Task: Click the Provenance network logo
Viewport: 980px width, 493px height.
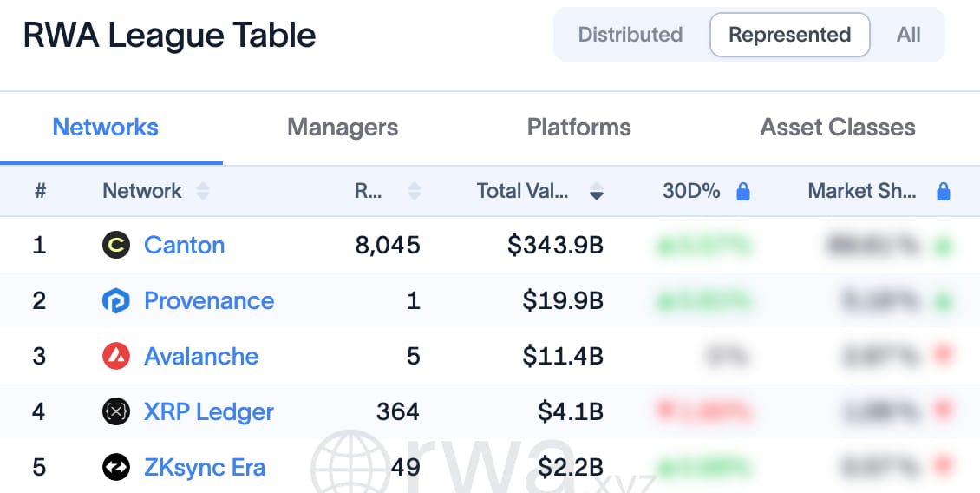Action: point(116,300)
